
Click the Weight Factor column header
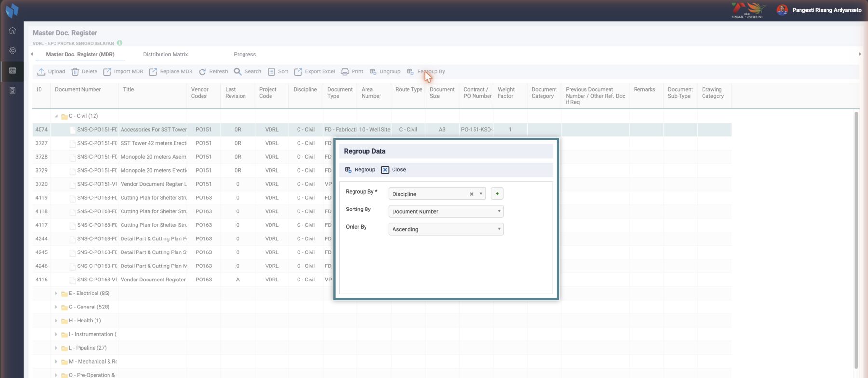point(510,96)
